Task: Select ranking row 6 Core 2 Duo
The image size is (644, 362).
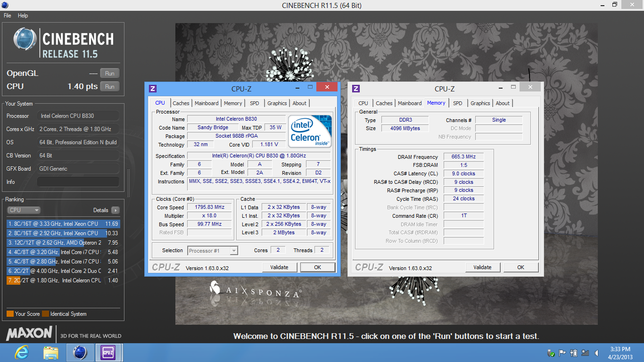Action: tap(63, 271)
